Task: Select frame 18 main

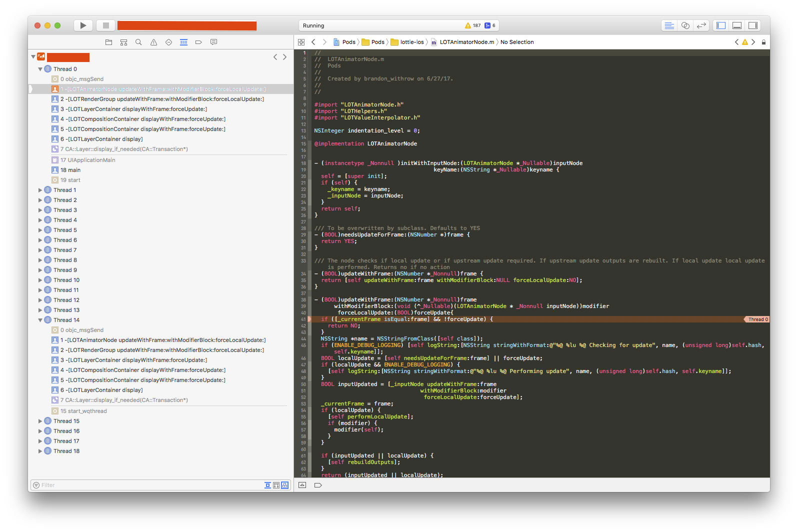Action: click(x=160, y=170)
